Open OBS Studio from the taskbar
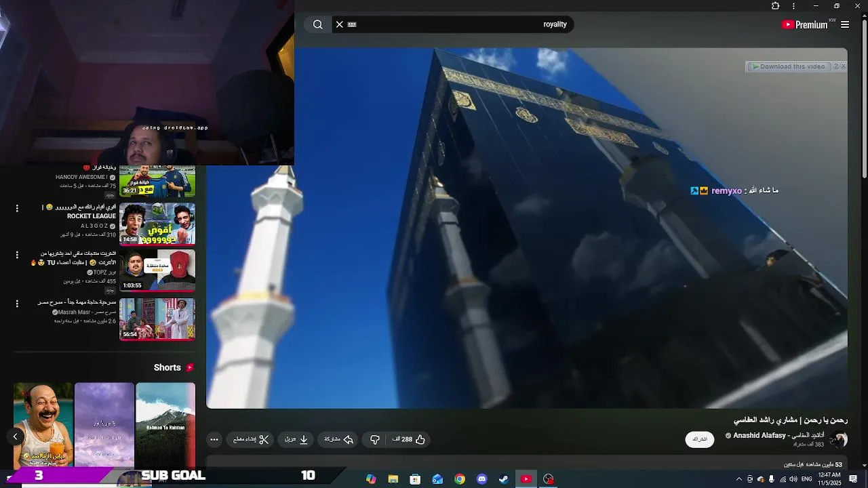This screenshot has height=488, width=868. pos(549,479)
